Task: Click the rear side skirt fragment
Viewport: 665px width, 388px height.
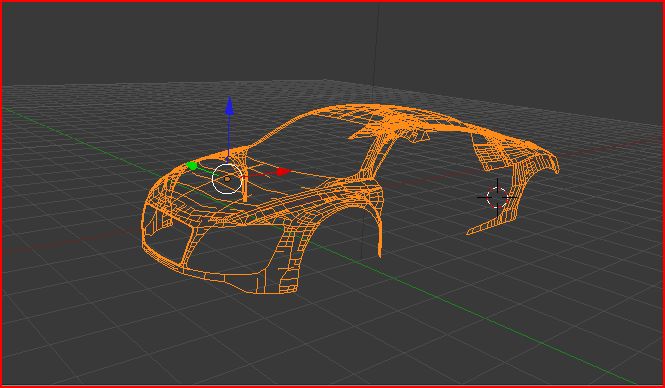Action: coord(487,225)
